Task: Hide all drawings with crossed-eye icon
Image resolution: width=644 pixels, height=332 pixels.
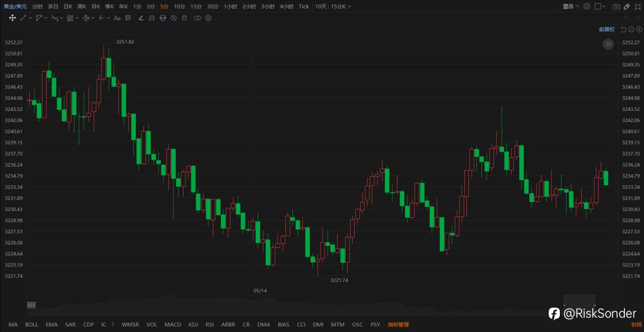Action: tap(174, 18)
